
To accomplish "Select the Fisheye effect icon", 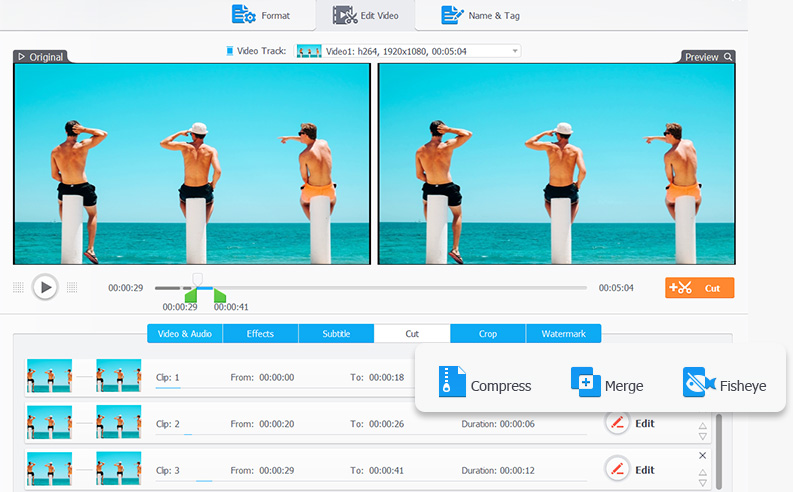I will tap(698, 383).
